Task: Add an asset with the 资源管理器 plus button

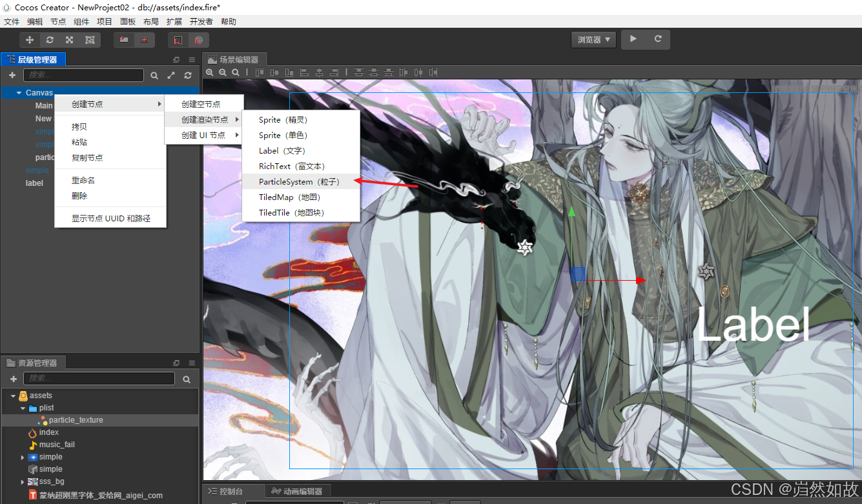Action: click(x=12, y=379)
